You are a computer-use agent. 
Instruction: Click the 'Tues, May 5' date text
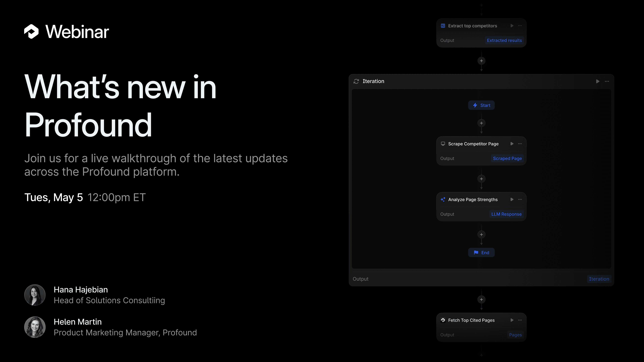point(53,197)
